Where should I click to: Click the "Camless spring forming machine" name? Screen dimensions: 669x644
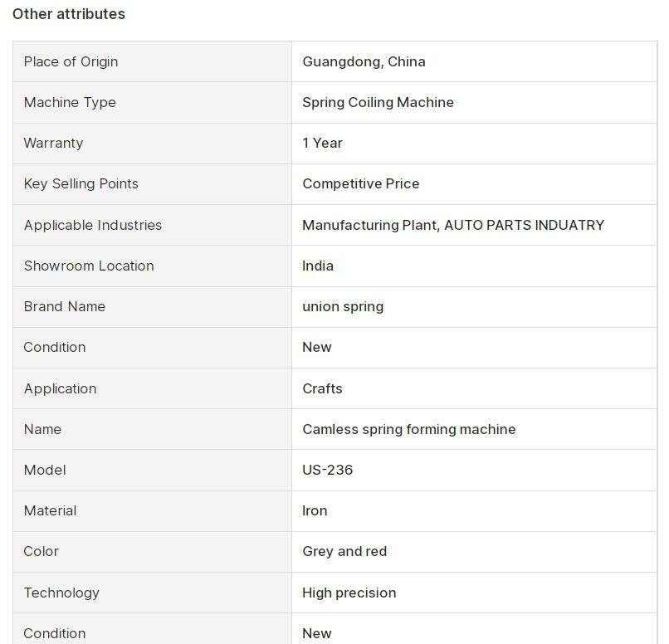pos(408,429)
